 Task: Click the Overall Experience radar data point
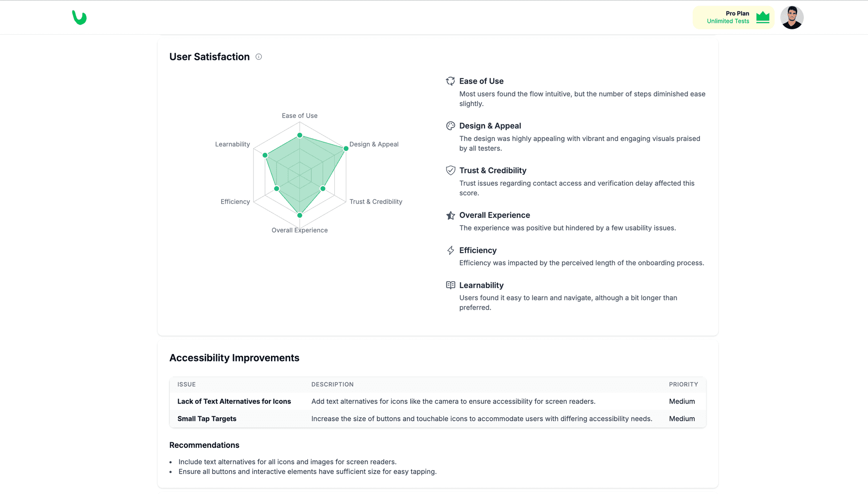pos(300,215)
